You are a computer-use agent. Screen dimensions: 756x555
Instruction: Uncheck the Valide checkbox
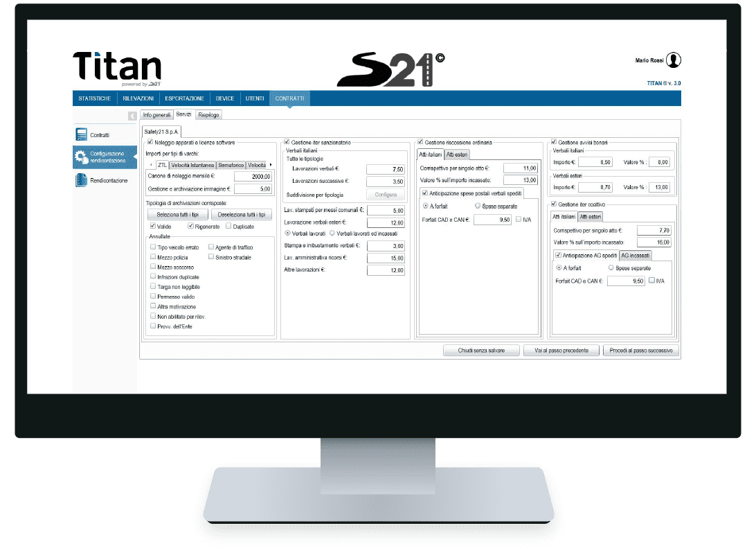(153, 226)
